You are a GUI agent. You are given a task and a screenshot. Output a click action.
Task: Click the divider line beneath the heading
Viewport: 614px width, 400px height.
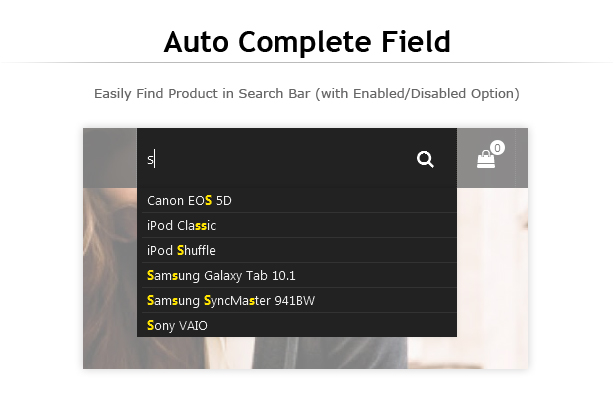click(x=307, y=62)
